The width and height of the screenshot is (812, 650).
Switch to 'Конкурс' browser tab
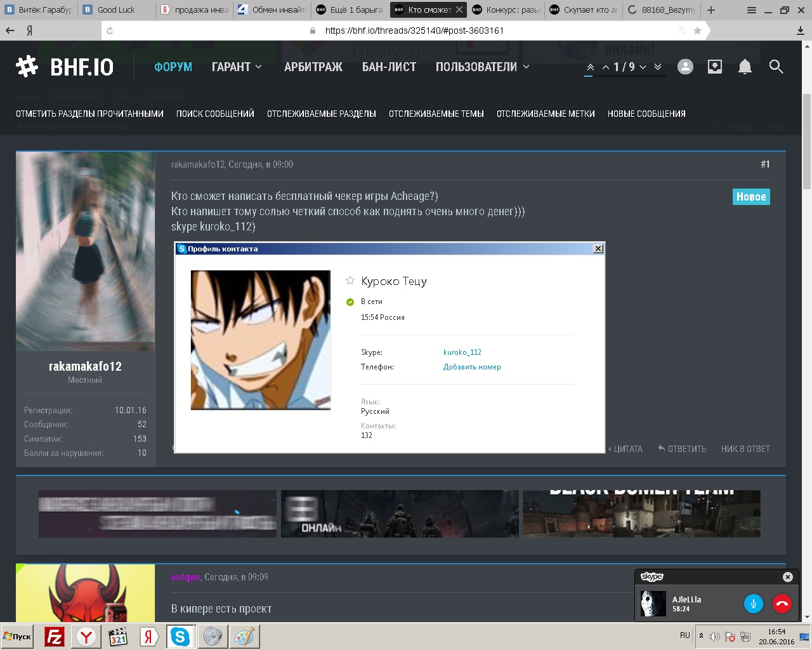tap(506, 10)
